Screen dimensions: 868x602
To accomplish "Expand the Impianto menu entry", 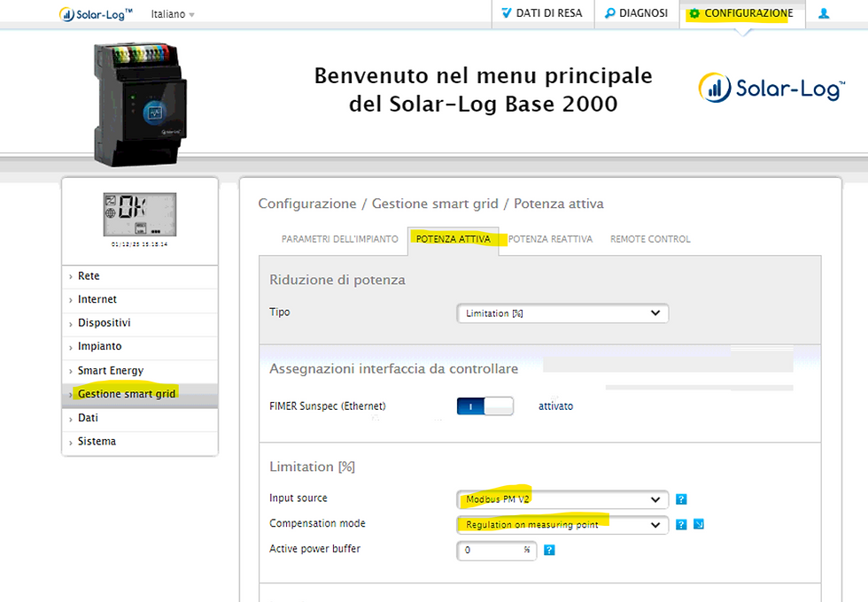I will pos(140,346).
